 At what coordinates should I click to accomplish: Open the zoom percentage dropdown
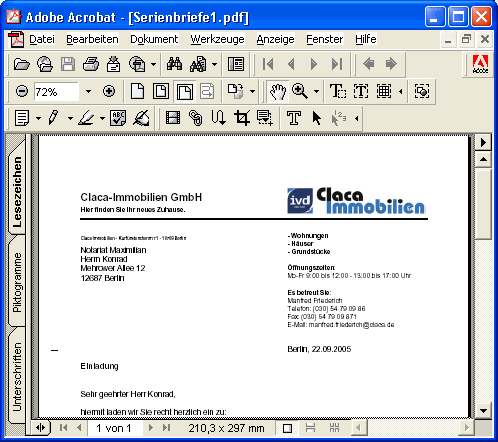(88, 91)
